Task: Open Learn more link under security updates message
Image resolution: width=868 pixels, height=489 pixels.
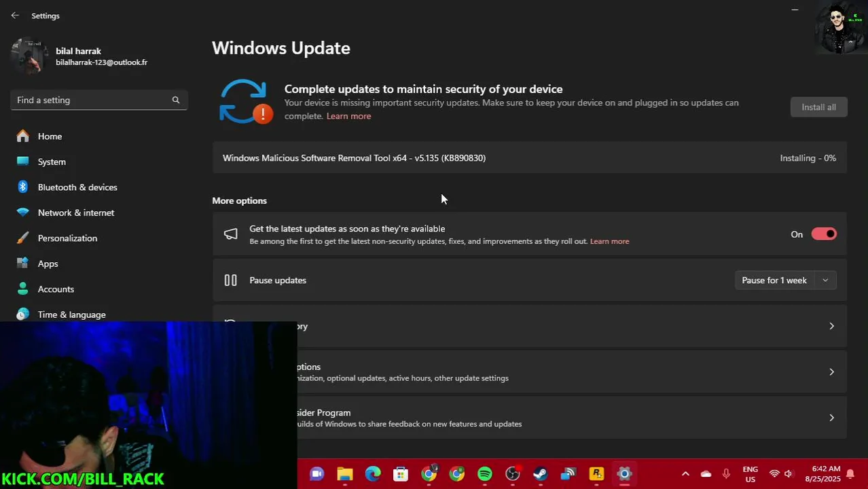Action: pyautogui.click(x=348, y=116)
